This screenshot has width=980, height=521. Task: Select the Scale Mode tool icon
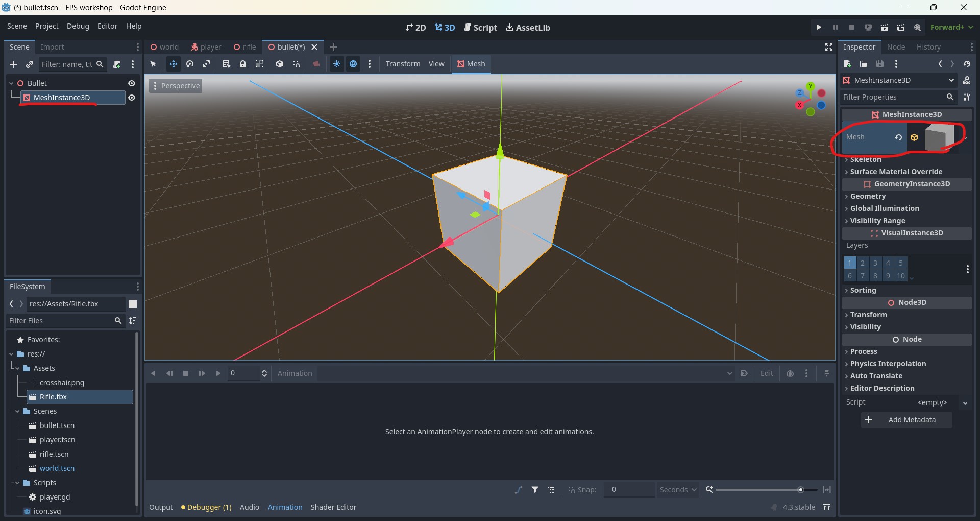[206, 64]
